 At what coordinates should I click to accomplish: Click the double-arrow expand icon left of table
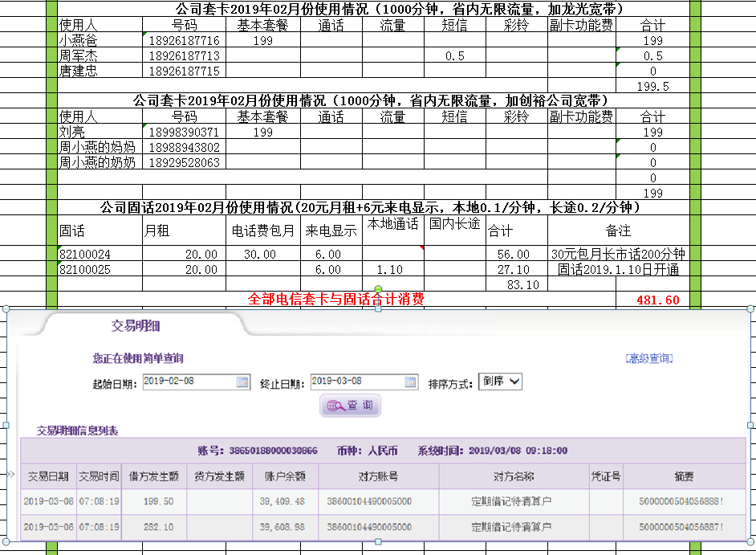click(10, 475)
